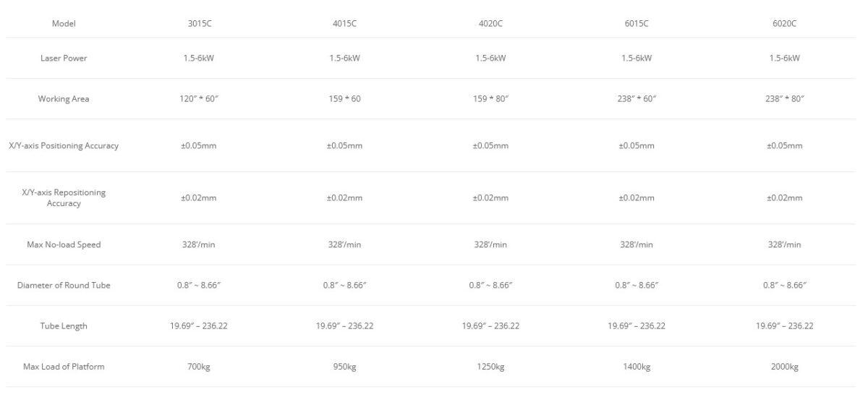Click the Tube Length row label
The height and width of the screenshot is (400, 868).
coord(64,325)
